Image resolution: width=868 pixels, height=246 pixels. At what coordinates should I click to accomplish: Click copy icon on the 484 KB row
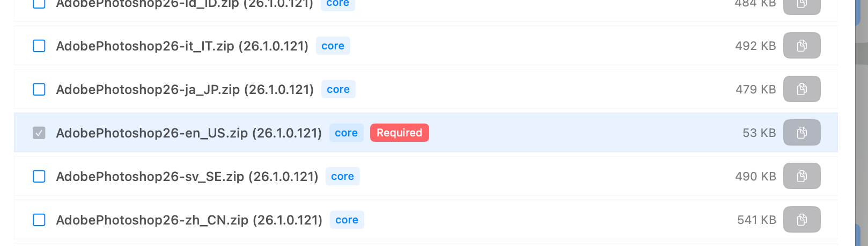pos(801,5)
